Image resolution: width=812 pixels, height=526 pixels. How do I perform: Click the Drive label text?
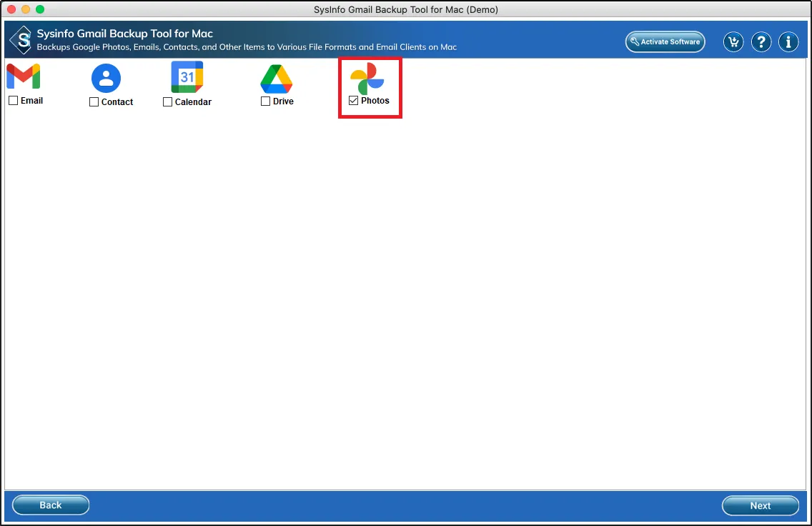283,101
